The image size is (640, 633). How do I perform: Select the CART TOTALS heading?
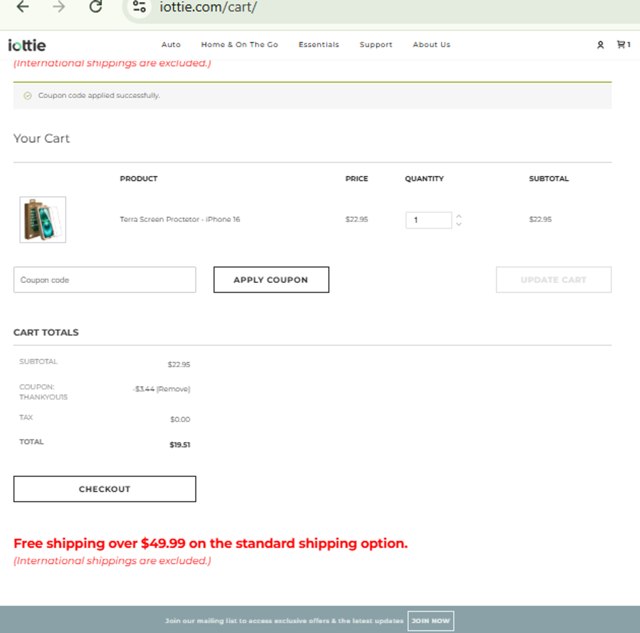click(x=46, y=332)
